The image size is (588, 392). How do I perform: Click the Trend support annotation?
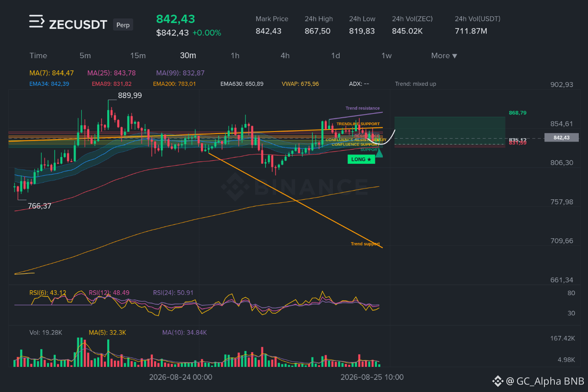(x=365, y=244)
